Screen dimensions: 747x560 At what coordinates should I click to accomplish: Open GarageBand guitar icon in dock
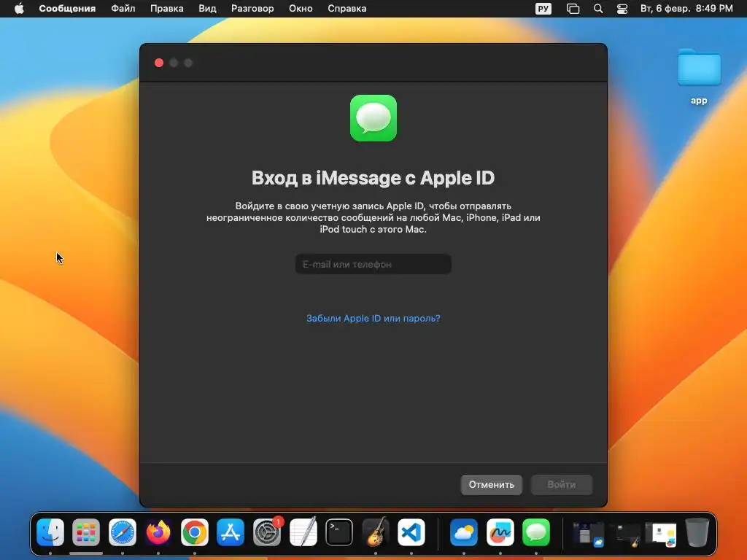pyautogui.click(x=376, y=532)
